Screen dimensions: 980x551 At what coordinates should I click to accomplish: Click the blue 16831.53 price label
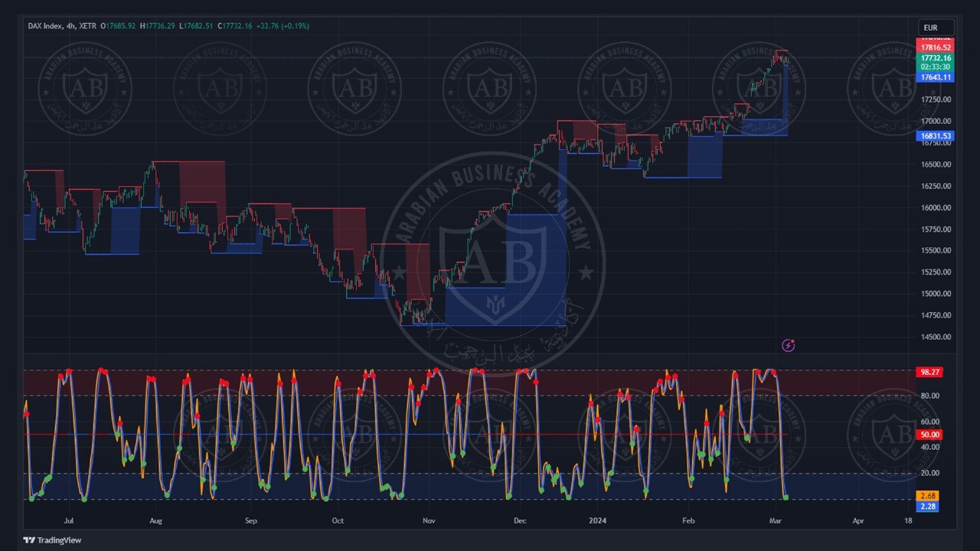(x=936, y=136)
